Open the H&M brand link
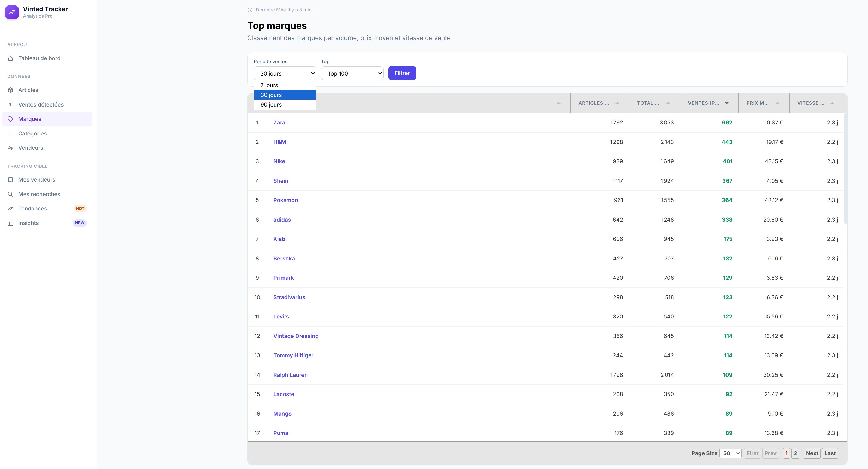Screen dimensions: 868x469 279,142
